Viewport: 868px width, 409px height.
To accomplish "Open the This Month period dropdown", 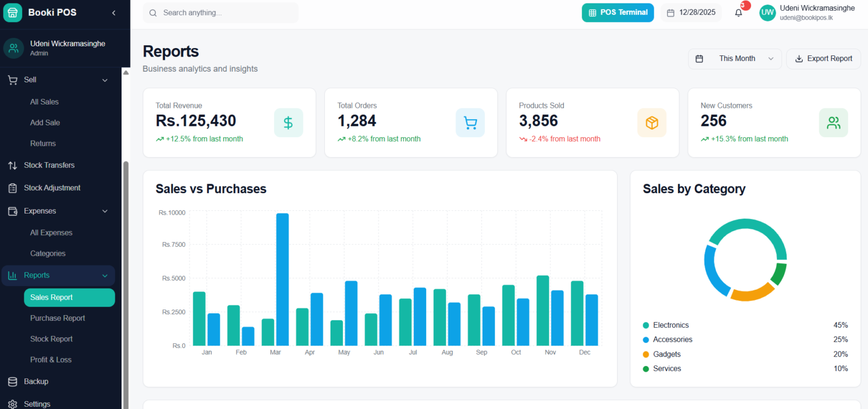I will click(x=735, y=59).
